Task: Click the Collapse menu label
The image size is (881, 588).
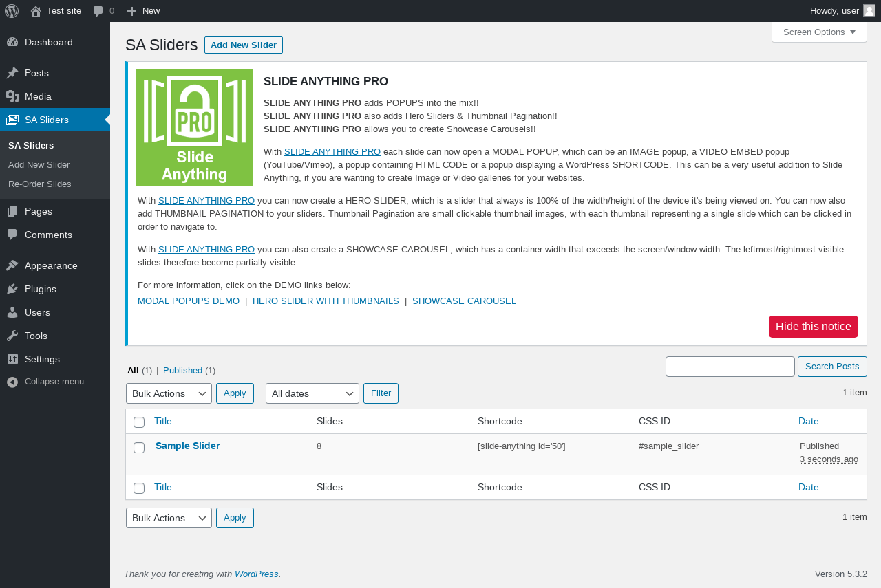Action: 54,381
